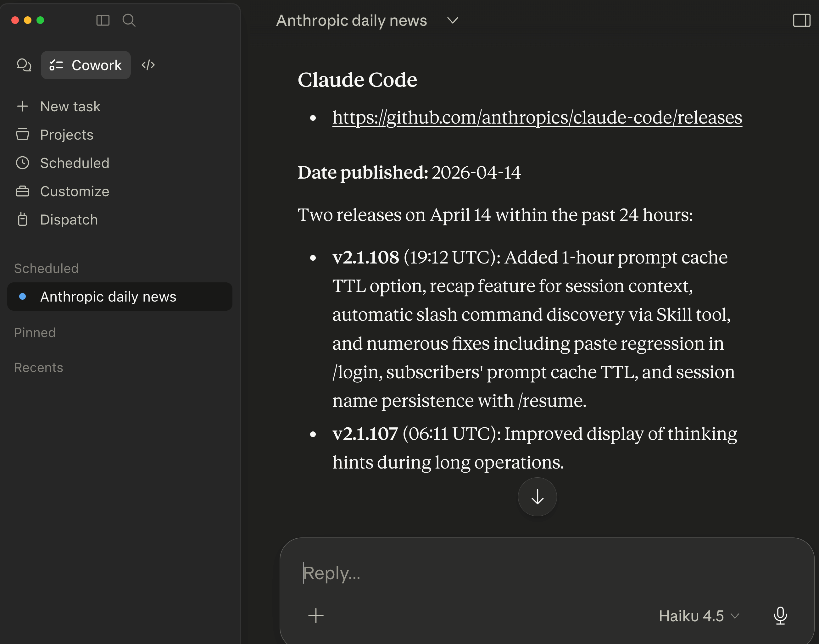Focus the Reply input field

(x=528, y=573)
